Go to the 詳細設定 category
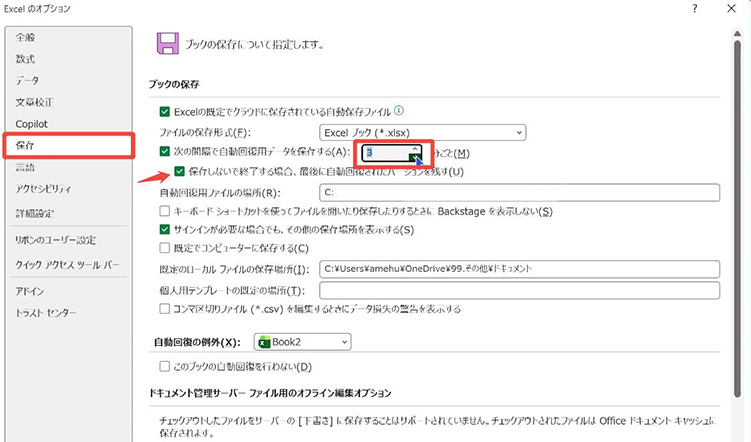The image size is (751, 442). pyautogui.click(x=34, y=213)
